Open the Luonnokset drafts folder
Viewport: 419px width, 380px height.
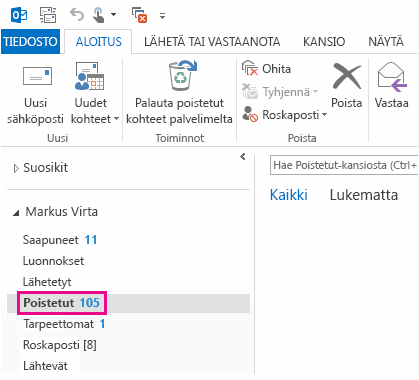coord(53,261)
